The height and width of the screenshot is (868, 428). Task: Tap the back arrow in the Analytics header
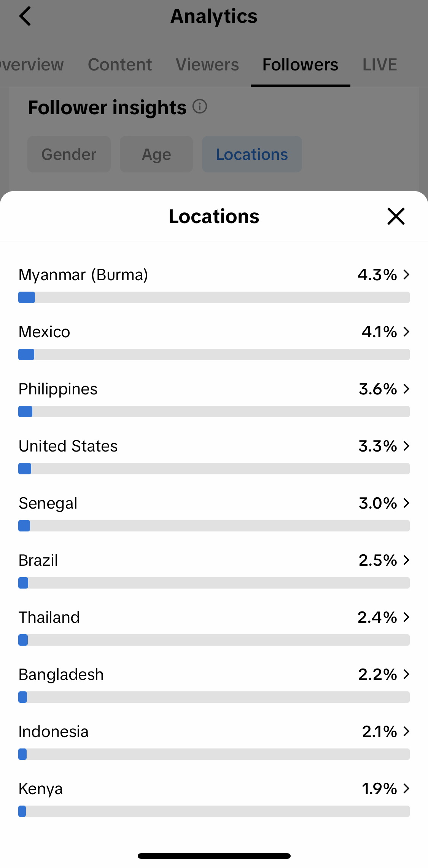[x=25, y=16]
